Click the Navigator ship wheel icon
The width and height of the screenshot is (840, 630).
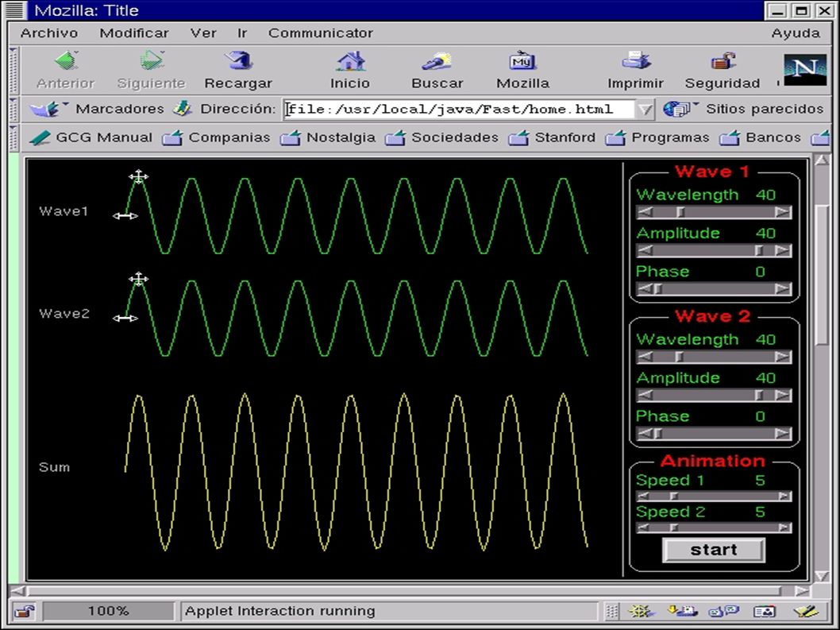(x=641, y=611)
